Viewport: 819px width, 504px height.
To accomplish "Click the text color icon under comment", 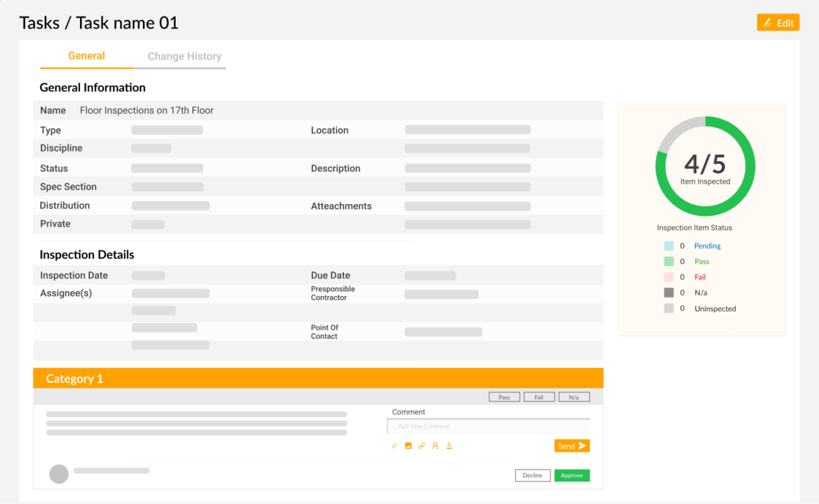I will coord(449,446).
